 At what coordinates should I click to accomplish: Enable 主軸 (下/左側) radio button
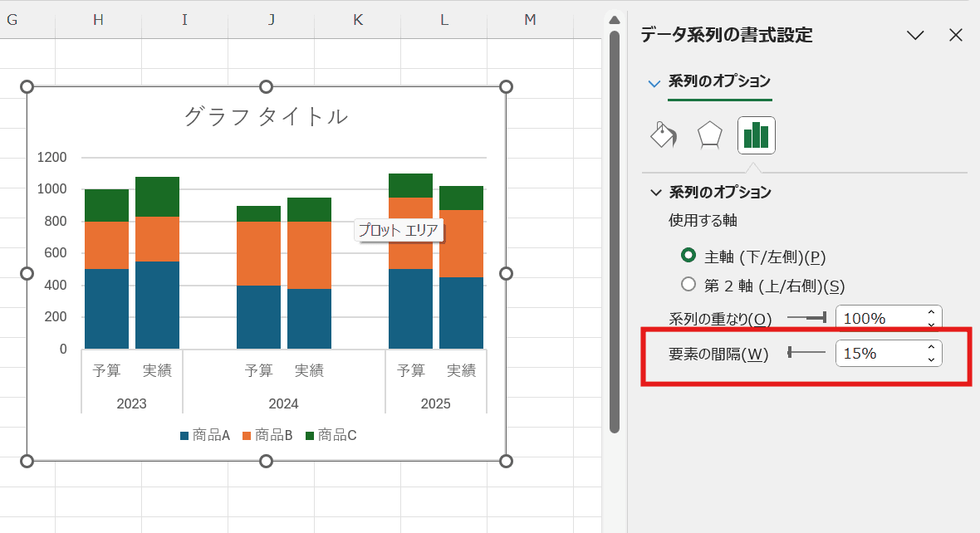tap(688, 257)
